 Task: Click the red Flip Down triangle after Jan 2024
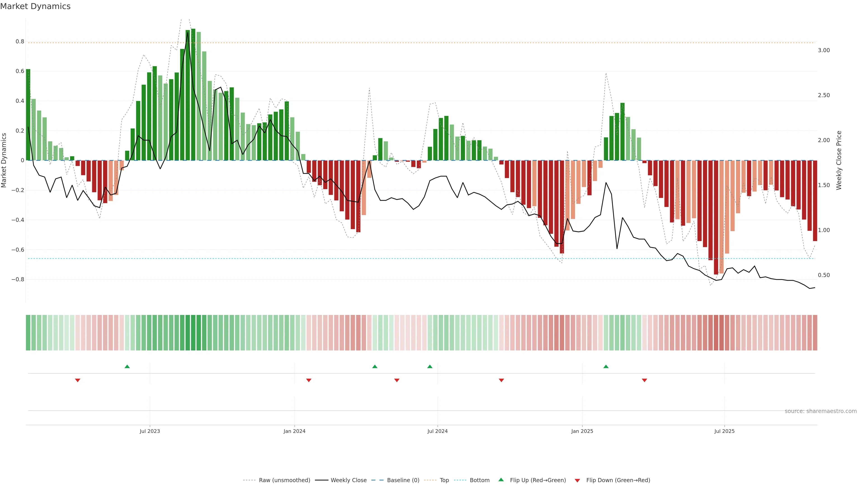309,380
